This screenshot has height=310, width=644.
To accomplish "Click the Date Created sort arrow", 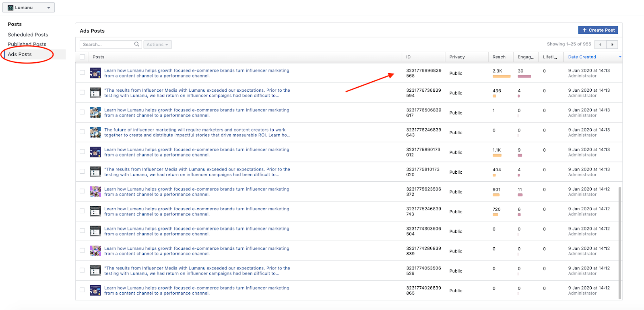I will (x=620, y=57).
